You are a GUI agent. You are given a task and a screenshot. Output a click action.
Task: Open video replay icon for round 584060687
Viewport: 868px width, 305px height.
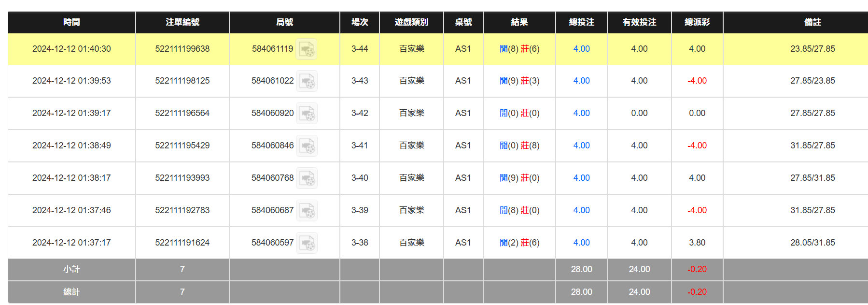click(306, 211)
